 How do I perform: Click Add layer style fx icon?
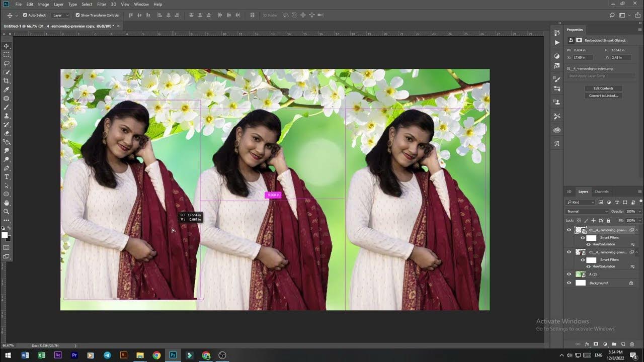587,344
